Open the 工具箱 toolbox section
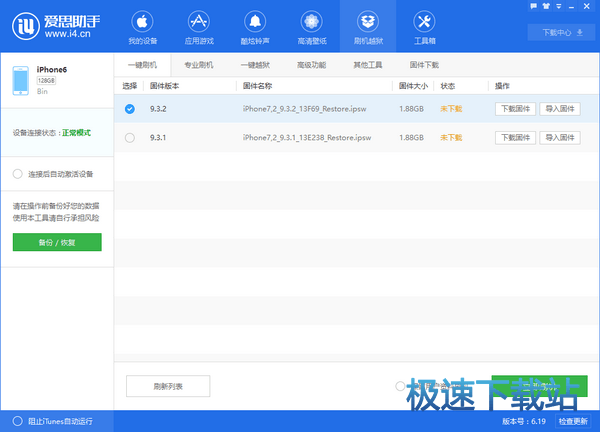600x432 pixels. pos(425,28)
